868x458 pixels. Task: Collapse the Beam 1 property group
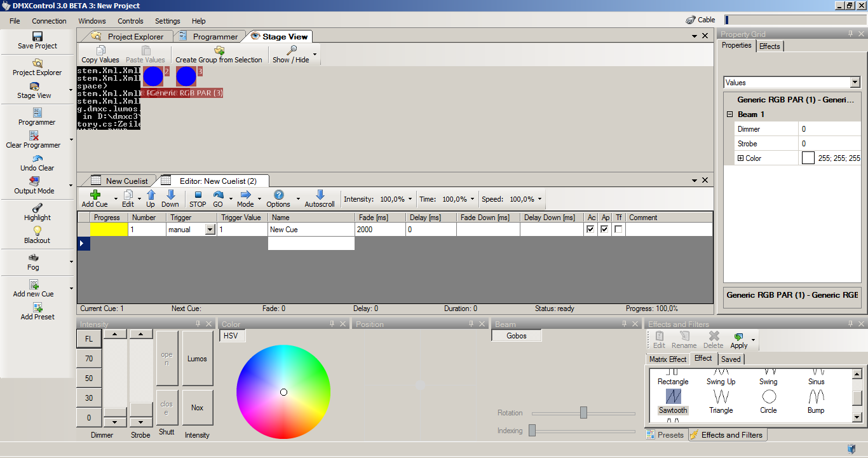(730, 114)
